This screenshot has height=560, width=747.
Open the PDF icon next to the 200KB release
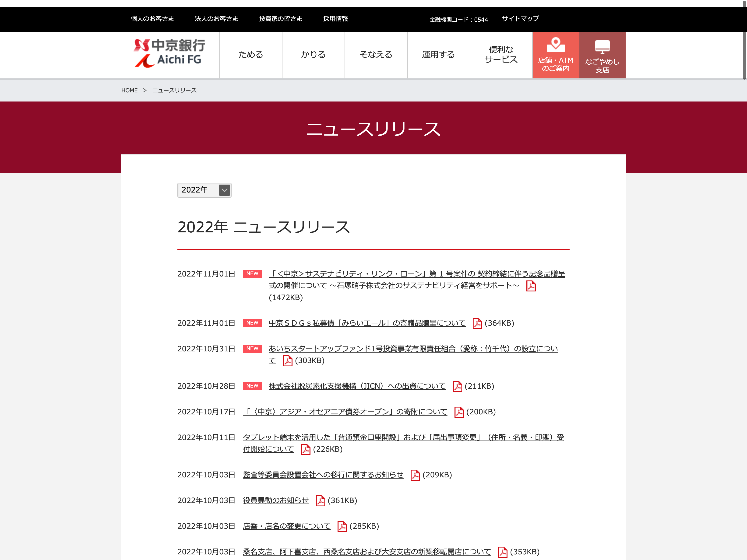(459, 412)
